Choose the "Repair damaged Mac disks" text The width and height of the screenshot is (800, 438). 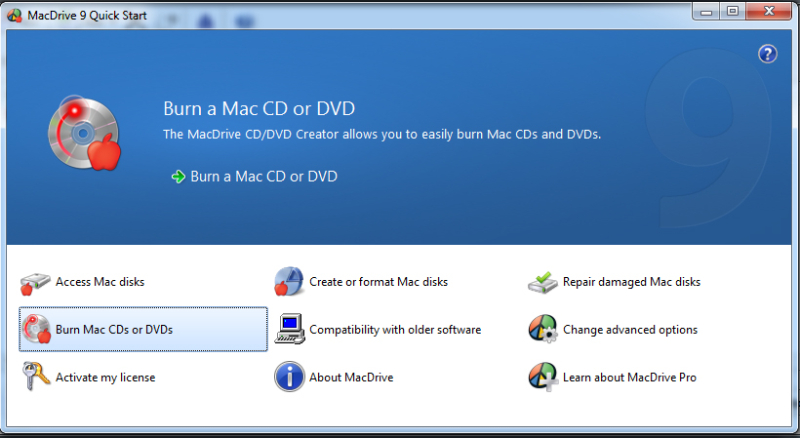point(631,282)
